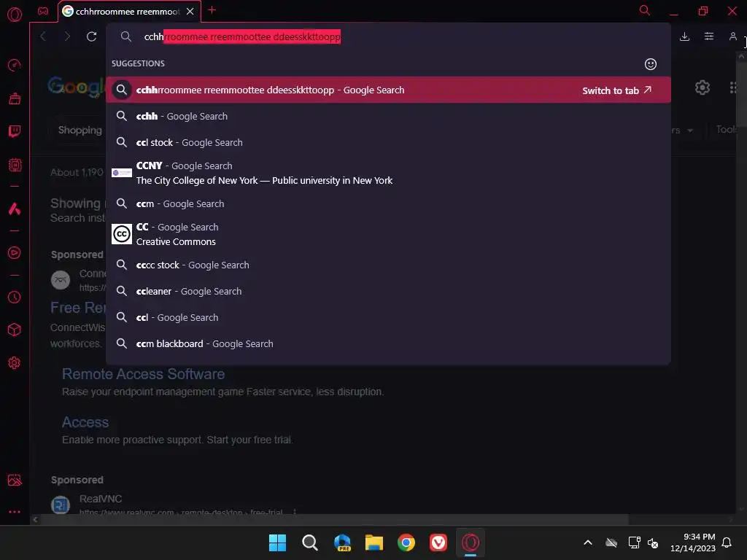The width and height of the screenshot is (747, 560).
Task: Select the CC Creative Commons suggestion
Action: pos(388,234)
